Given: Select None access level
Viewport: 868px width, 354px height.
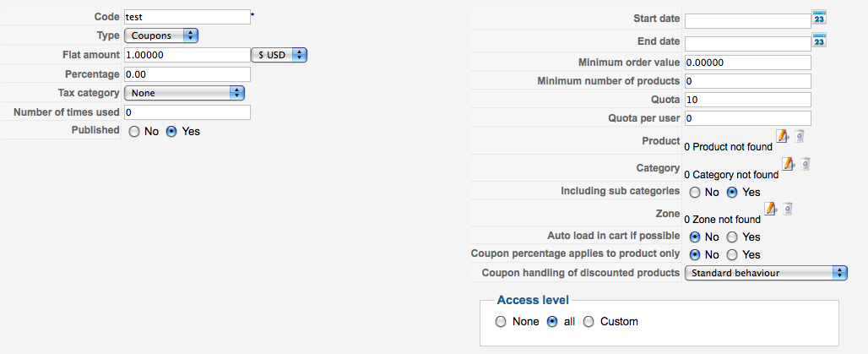Looking at the screenshot, I should point(502,322).
